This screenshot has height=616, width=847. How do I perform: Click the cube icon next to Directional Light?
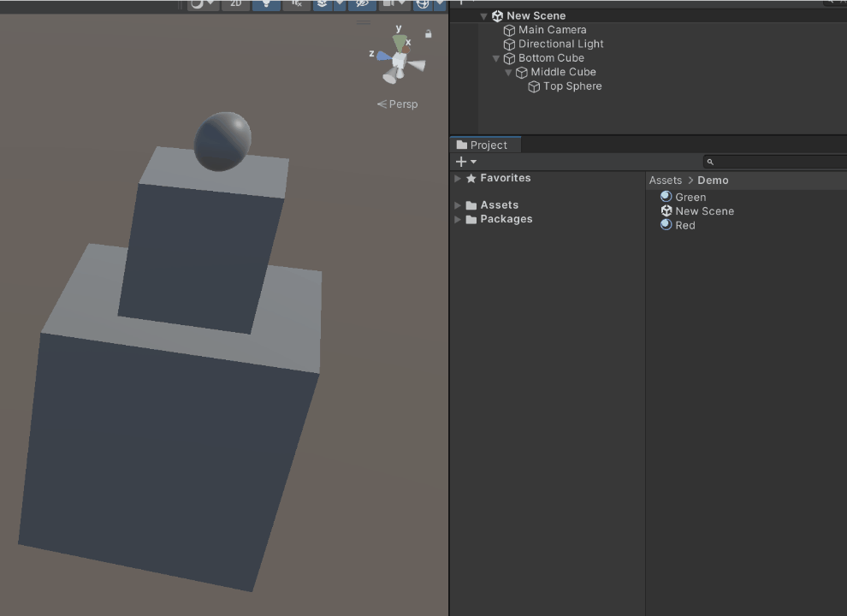pos(509,44)
